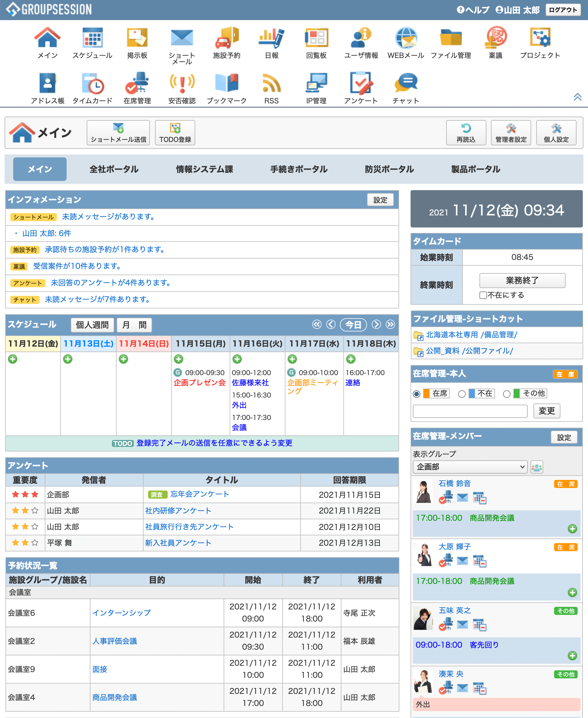Select the 在席 radio button
Screen dimensions: 588x718
tap(417, 394)
